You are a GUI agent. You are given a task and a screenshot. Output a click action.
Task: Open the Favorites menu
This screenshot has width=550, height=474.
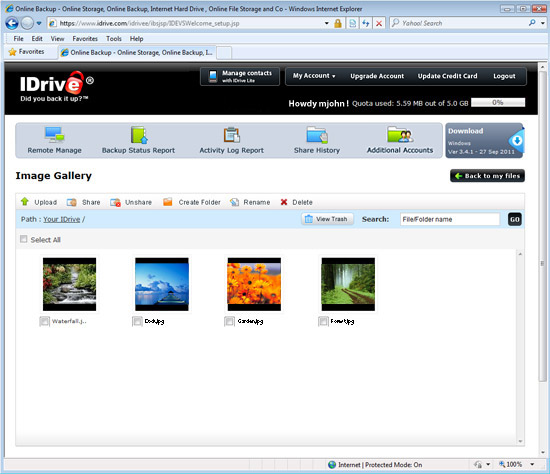coord(85,39)
